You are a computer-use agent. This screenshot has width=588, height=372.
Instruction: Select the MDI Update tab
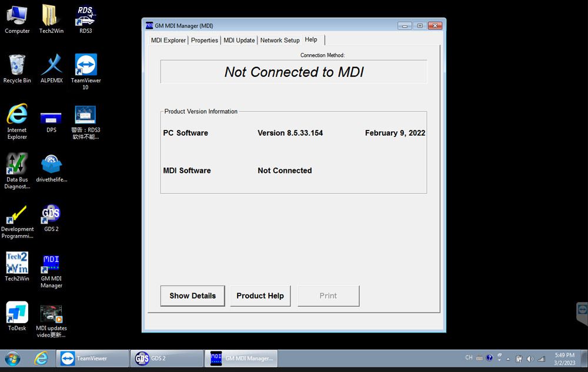coord(239,40)
